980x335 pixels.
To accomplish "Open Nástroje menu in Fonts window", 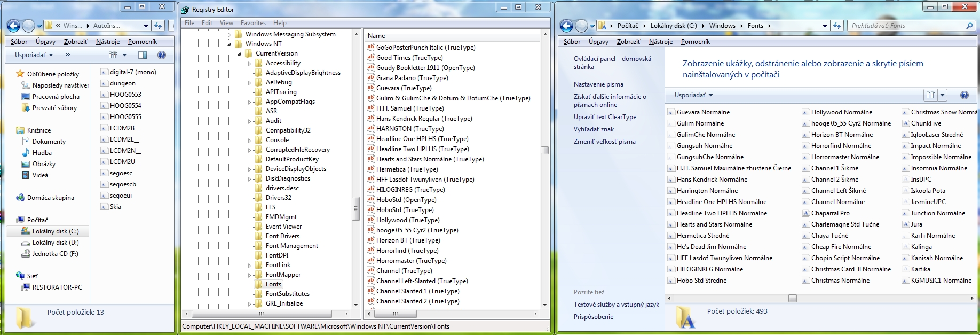I will 660,42.
